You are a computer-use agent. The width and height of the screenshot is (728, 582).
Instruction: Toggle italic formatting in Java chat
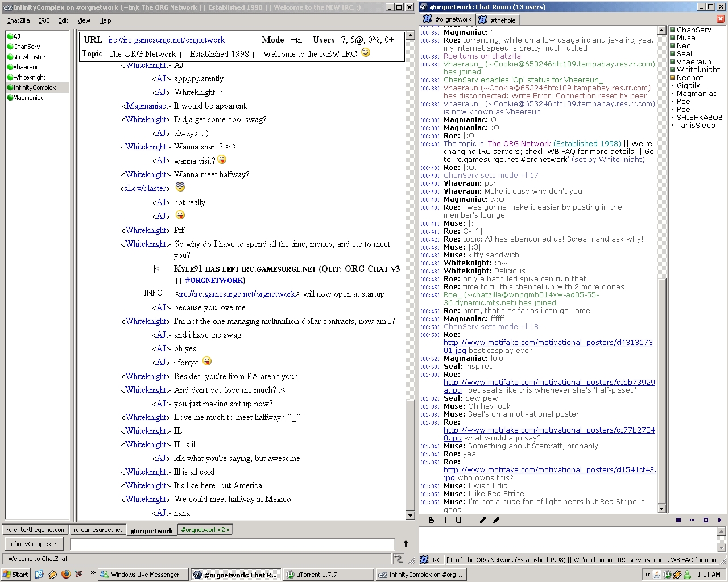445,520
